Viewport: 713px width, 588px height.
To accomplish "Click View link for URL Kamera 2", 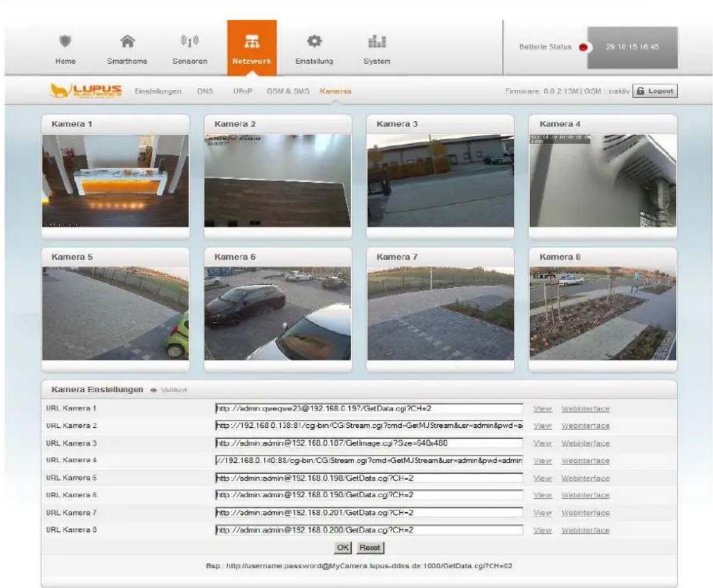I will click(542, 426).
